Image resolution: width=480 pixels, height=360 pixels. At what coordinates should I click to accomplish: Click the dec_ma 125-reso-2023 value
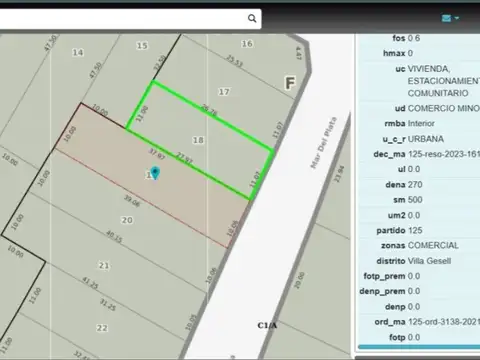coord(444,154)
